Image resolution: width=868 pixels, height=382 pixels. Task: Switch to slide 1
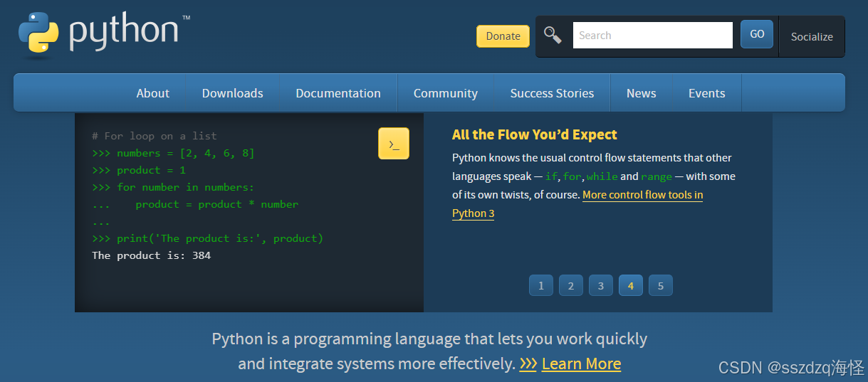(x=541, y=285)
